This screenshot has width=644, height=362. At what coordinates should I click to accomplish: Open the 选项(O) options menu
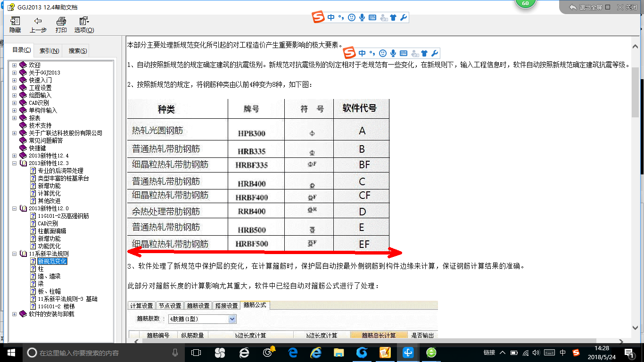coord(84,25)
